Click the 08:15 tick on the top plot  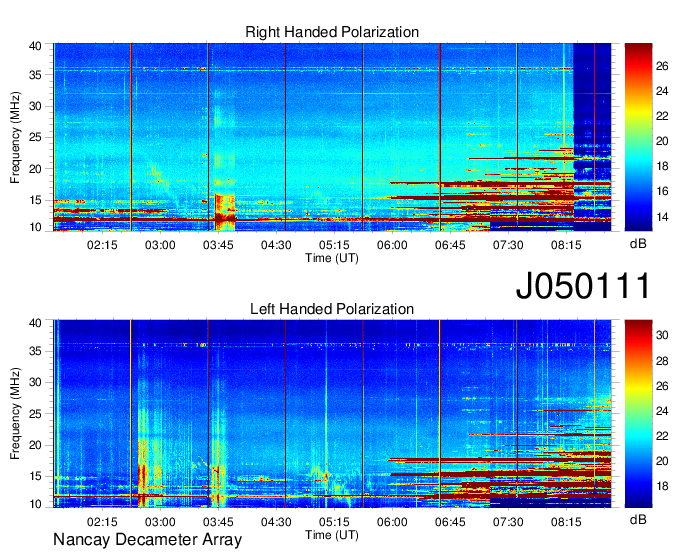coord(566,245)
